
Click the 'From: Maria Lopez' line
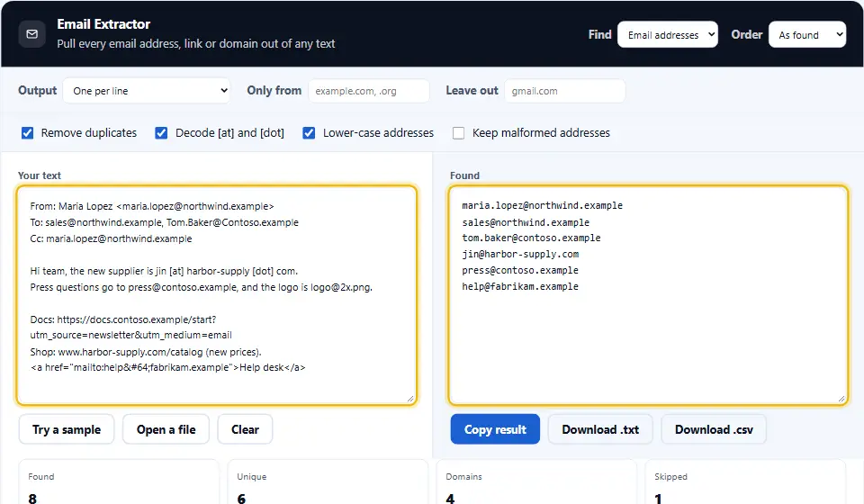(x=152, y=206)
